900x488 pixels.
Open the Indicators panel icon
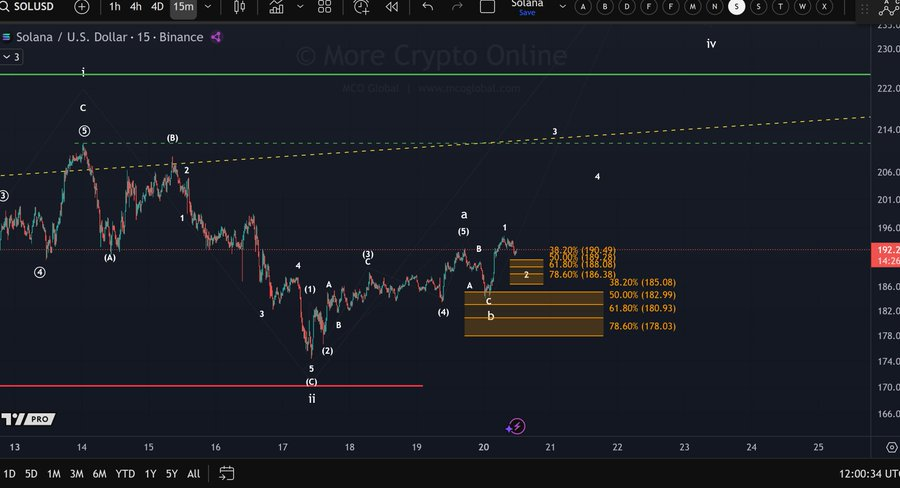click(277, 7)
